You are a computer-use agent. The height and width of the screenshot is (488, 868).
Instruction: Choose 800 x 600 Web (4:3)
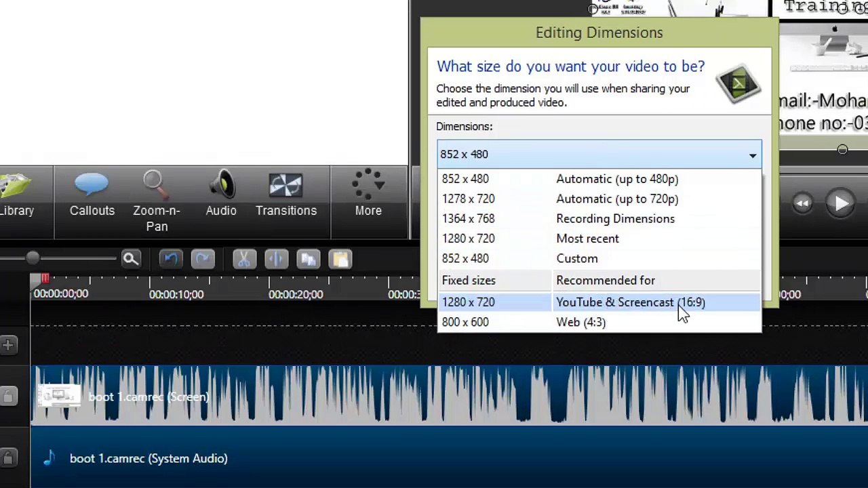[599, 322]
